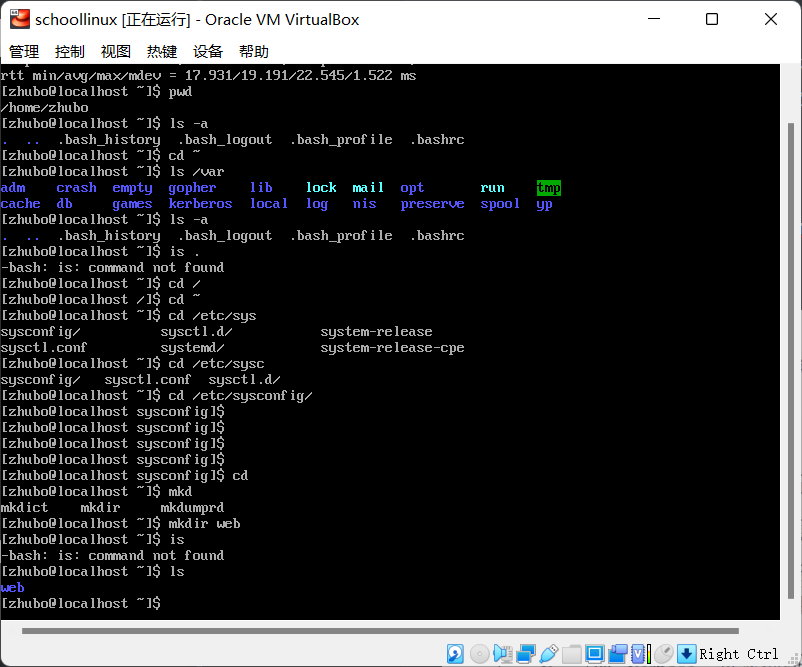Click the 'cd /etc/sysconfig/' command text

click(x=240, y=396)
